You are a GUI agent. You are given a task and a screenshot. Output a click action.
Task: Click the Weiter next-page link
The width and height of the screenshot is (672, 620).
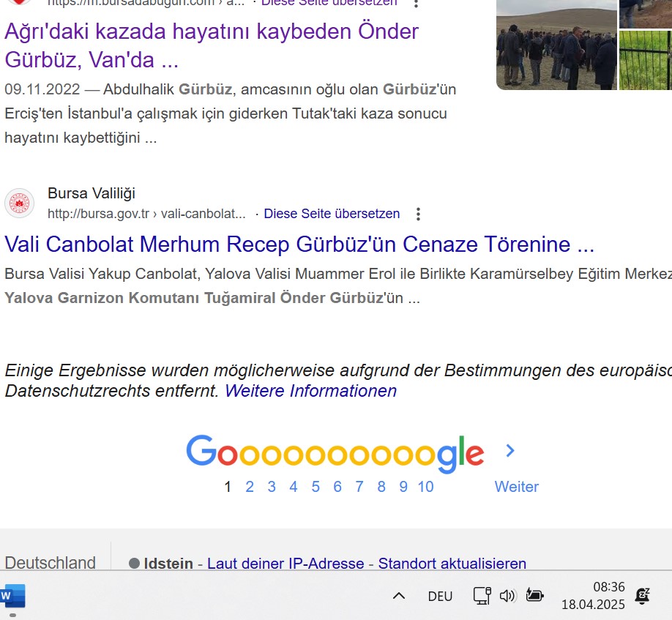point(516,487)
